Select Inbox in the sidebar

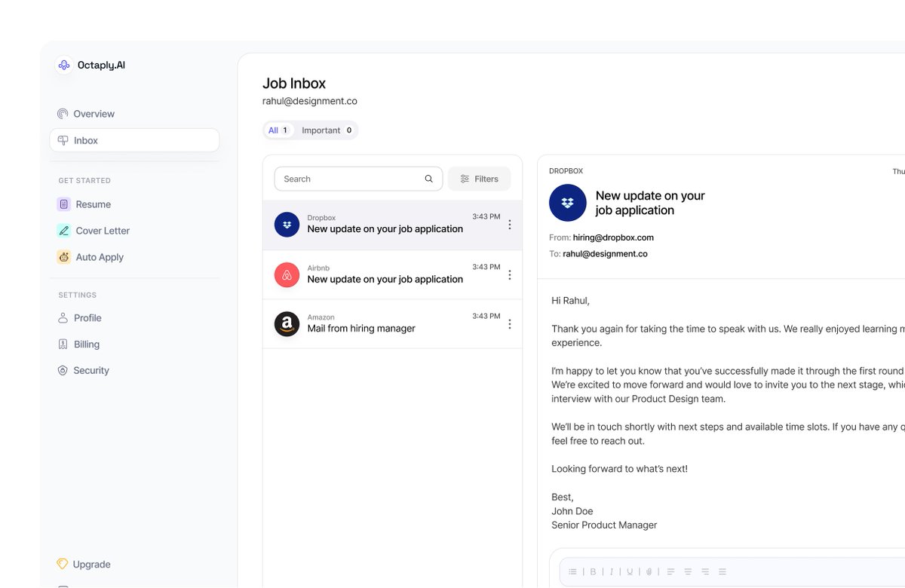[x=134, y=140]
